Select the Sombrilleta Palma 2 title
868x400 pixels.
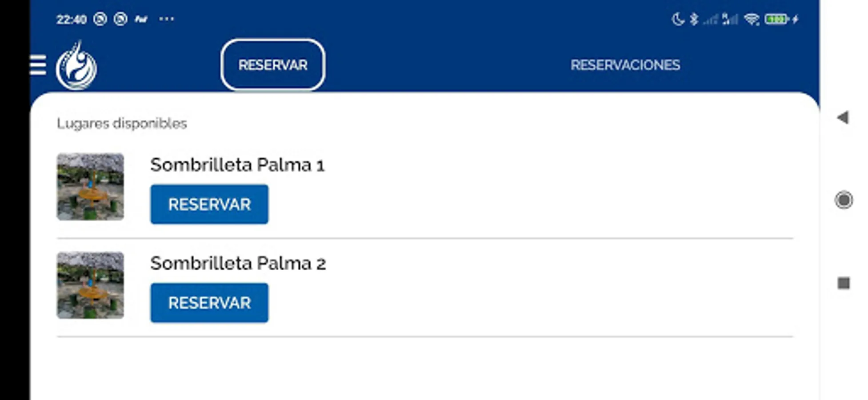(x=238, y=264)
